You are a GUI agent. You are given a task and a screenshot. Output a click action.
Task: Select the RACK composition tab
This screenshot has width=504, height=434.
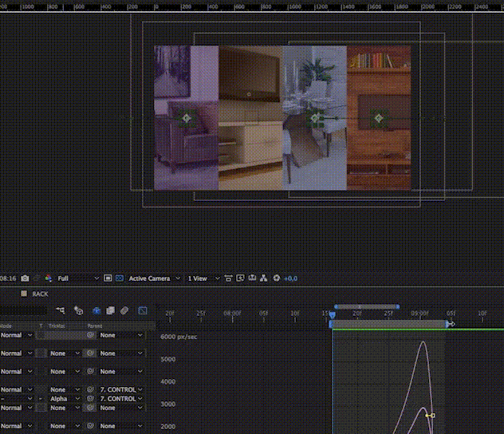coord(40,294)
